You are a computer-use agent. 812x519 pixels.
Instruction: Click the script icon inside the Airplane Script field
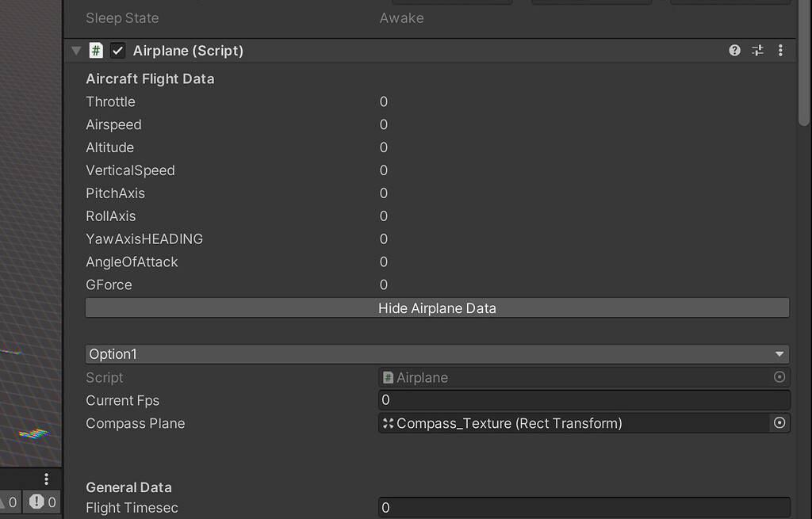[x=388, y=377]
